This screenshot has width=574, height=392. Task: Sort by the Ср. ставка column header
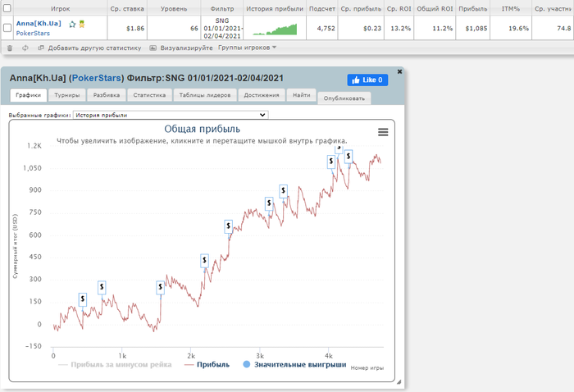pos(127,8)
